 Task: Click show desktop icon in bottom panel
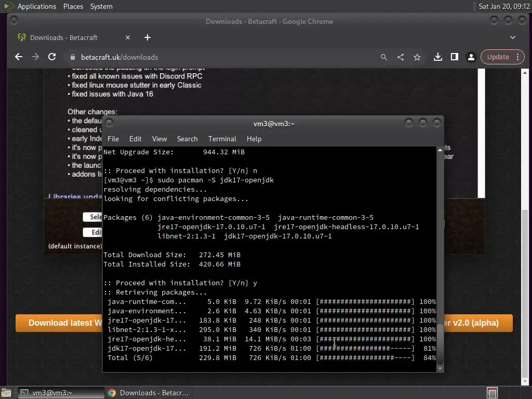[x=6, y=393]
